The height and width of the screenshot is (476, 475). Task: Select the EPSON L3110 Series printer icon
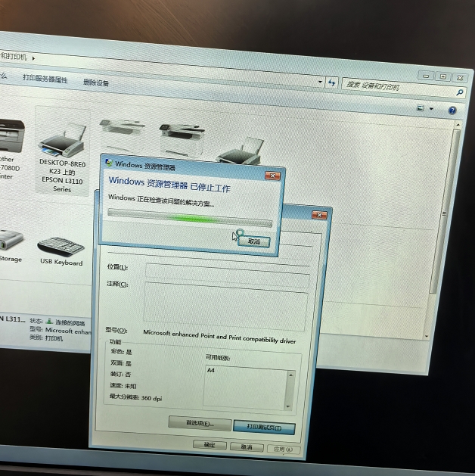point(63,140)
